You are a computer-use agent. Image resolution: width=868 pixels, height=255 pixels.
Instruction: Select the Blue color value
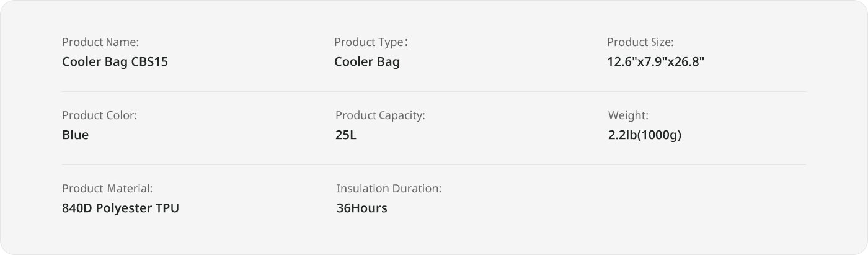(75, 135)
